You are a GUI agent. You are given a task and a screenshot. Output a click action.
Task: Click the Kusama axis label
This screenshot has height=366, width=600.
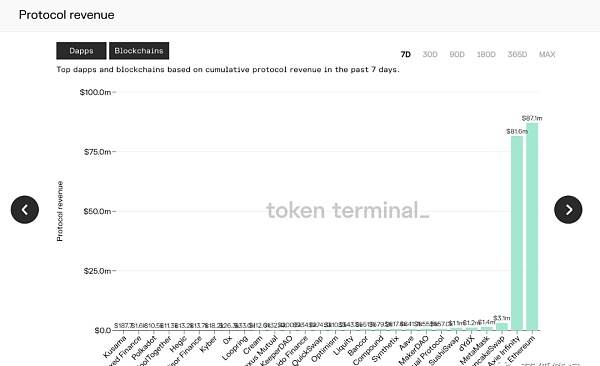115,346
